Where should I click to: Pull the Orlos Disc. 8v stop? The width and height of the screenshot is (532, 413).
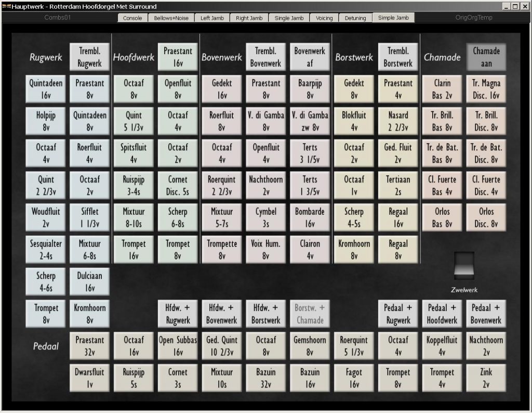486,217
